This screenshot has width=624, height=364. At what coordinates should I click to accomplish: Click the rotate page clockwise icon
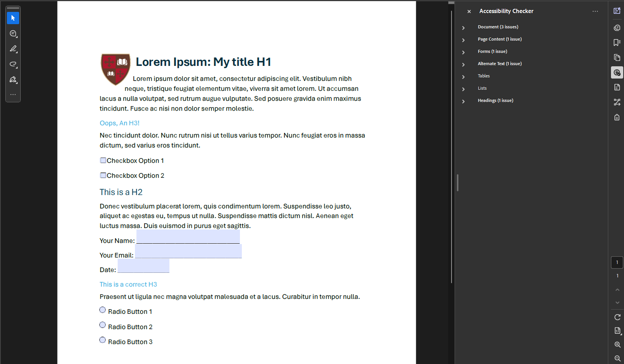617,317
